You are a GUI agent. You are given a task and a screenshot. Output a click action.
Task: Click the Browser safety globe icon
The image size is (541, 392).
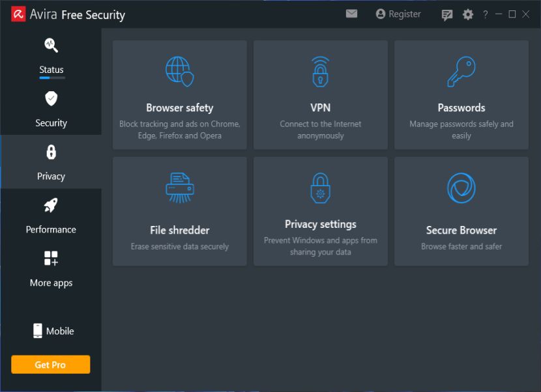180,72
